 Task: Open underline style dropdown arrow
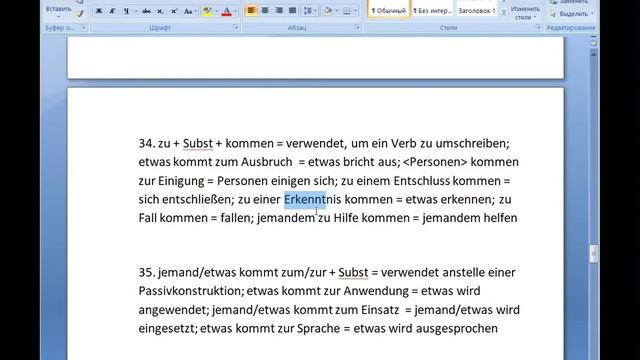pyautogui.click(x=136, y=11)
